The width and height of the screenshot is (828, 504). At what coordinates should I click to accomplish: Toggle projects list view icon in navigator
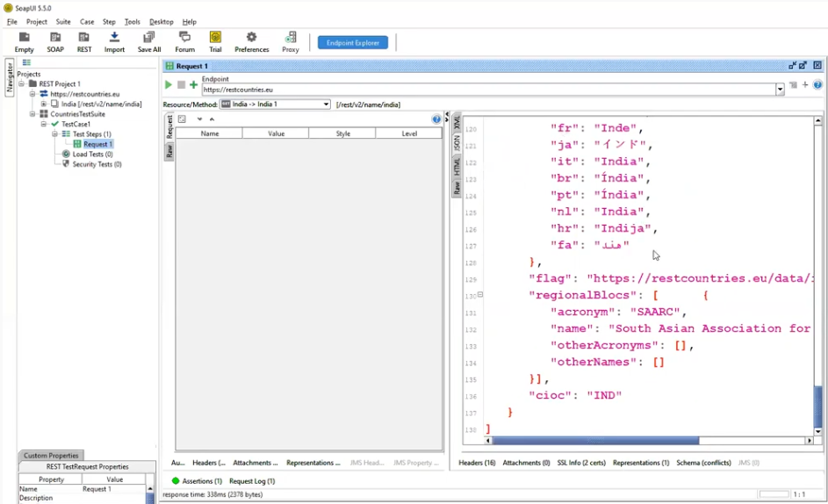tap(26, 63)
